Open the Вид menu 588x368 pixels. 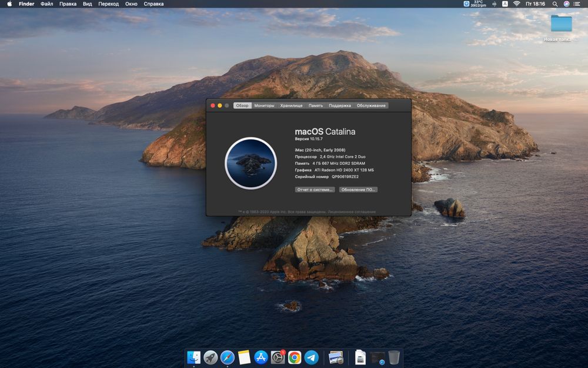pos(88,4)
